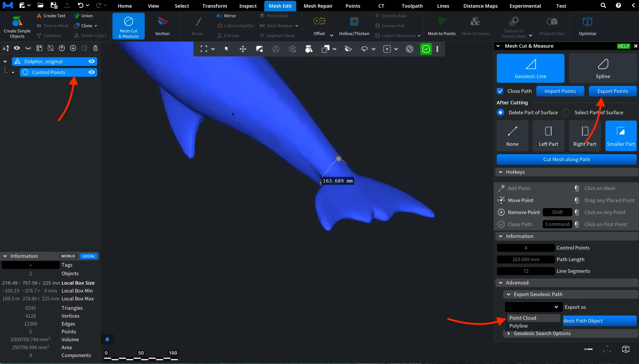Viewport: 639px width, 364px height.
Task: Collapse the Hotkeys section
Action: click(500, 172)
